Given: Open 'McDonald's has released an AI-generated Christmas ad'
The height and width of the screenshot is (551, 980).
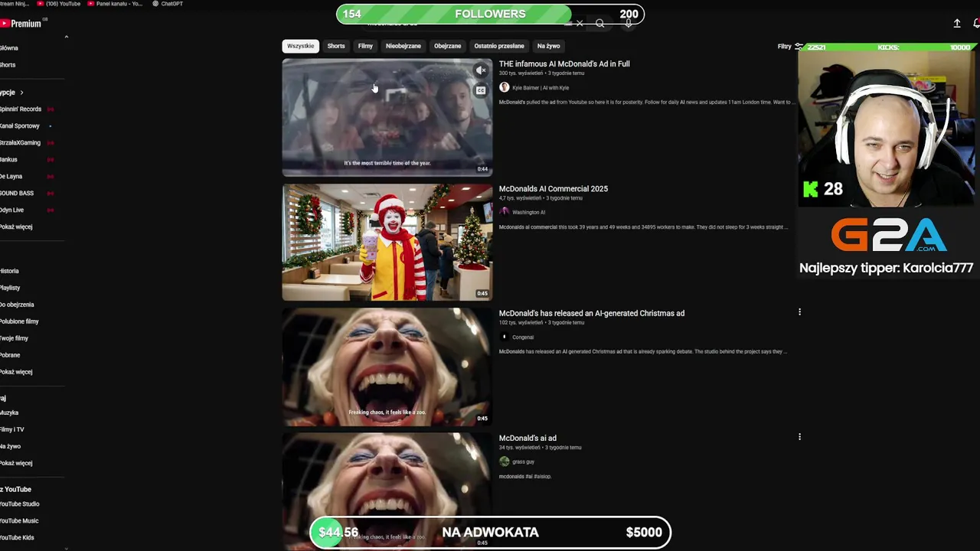Looking at the screenshot, I should point(592,313).
